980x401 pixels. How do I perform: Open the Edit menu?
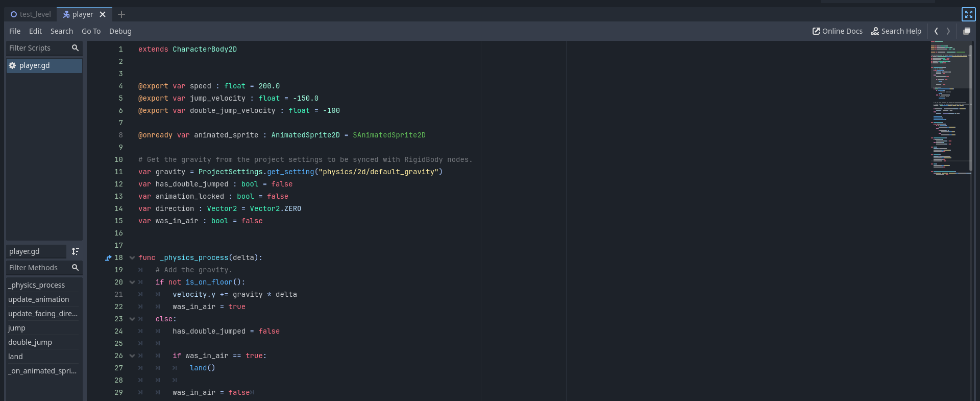coord(35,31)
